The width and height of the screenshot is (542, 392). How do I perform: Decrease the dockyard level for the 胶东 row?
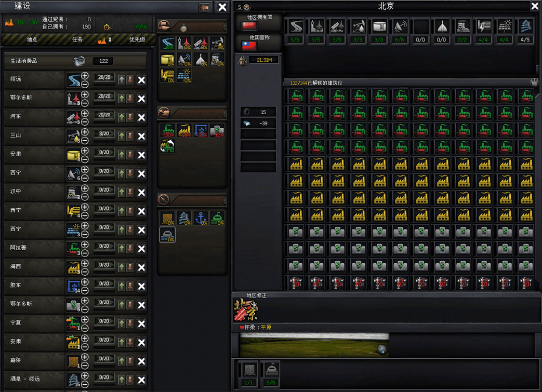85,290
